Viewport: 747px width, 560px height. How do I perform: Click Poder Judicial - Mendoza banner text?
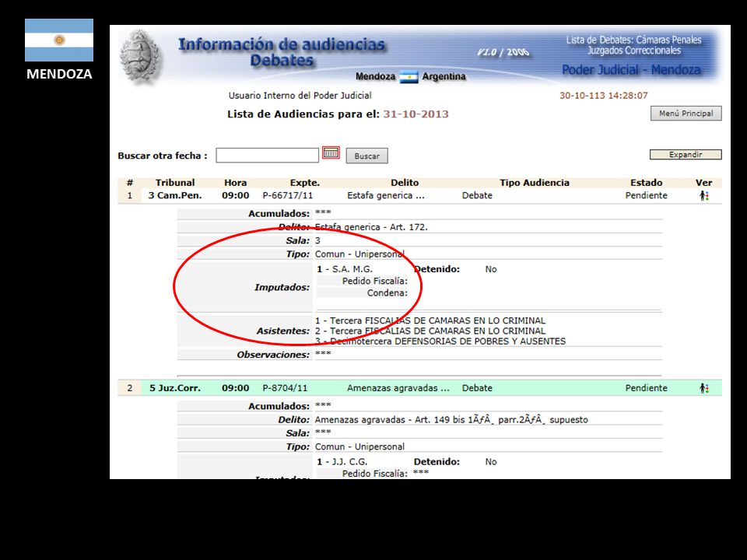pyautogui.click(x=631, y=71)
